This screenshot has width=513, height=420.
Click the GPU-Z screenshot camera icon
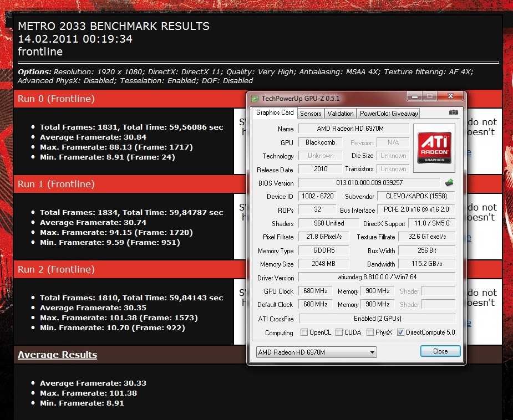(453, 112)
